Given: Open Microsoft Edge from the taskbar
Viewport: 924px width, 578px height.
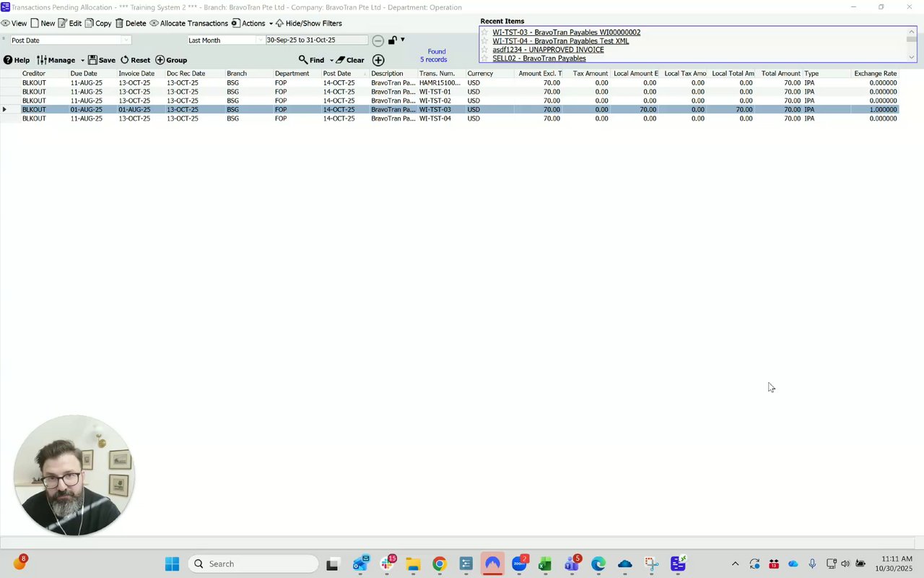Looking at the screenshot, I should tap(598, 564).
